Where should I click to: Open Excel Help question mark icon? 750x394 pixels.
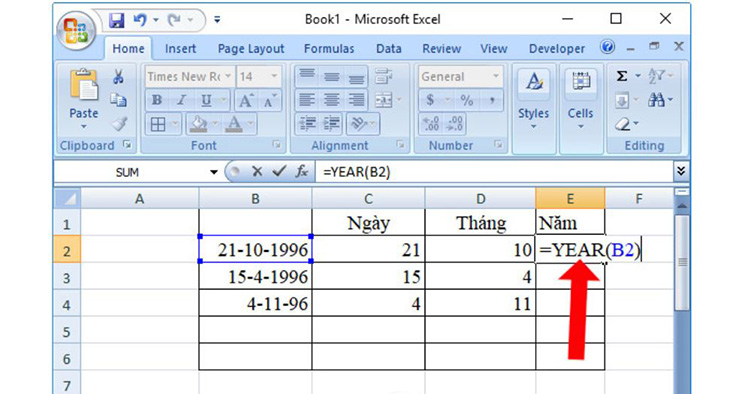click(607, 47)
